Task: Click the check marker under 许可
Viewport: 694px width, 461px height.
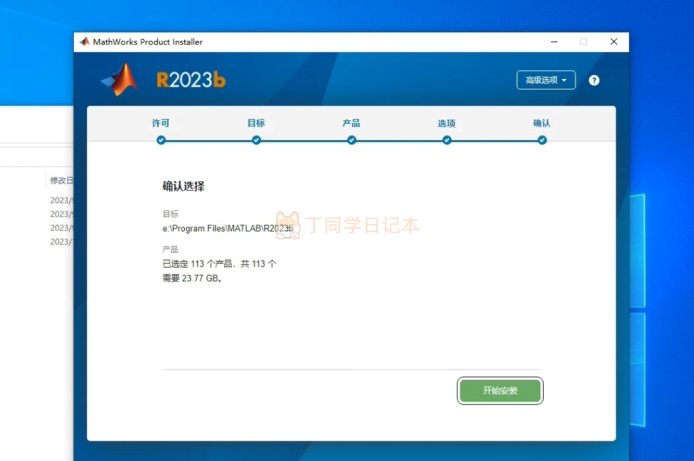Action: [x=161, y=140]
